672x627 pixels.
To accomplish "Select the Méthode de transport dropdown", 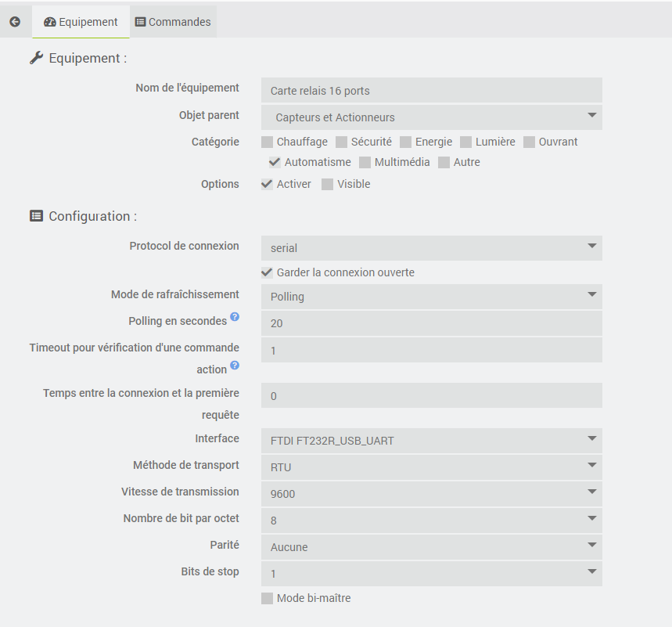I will click(431, 467).
